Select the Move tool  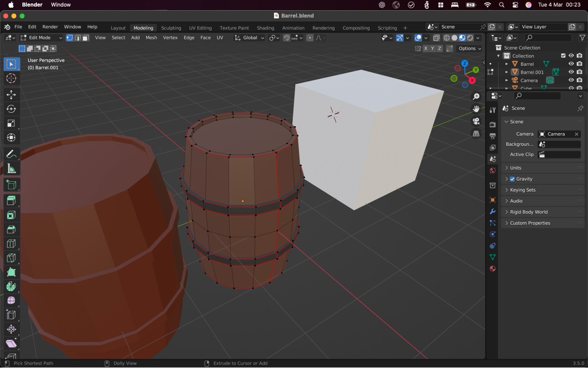pyautogui.click(x=11, y=94)
